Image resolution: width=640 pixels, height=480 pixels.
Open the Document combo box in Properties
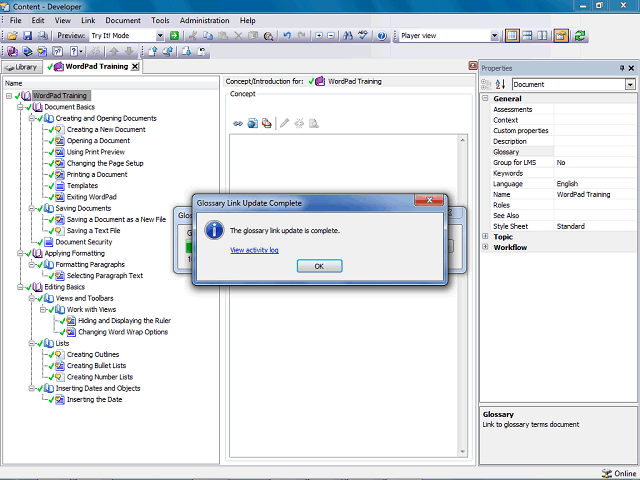coord(630,84)
